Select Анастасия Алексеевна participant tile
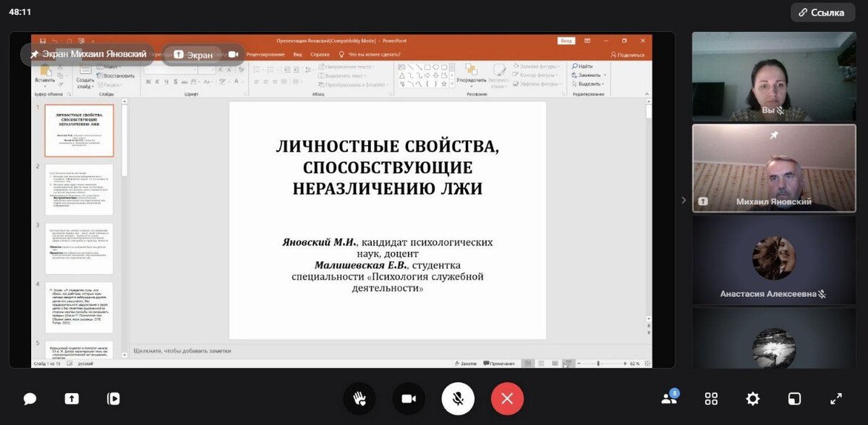This screenshot has height=425, width=868. pos(774,260)
